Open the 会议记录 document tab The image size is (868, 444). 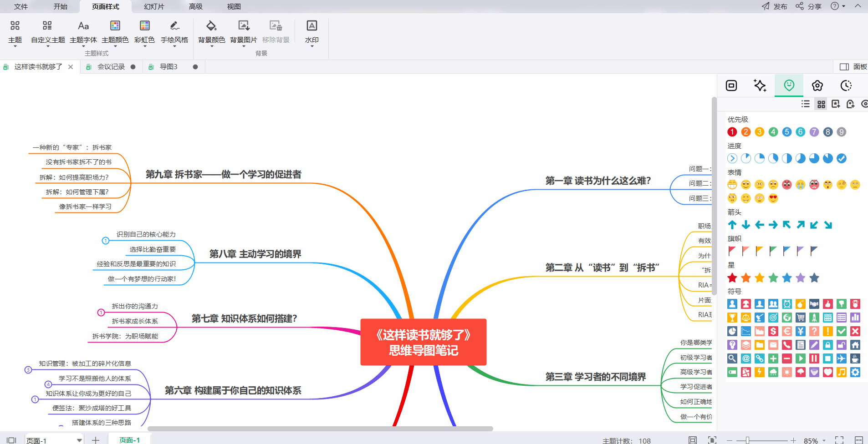[x=111, y=67]
